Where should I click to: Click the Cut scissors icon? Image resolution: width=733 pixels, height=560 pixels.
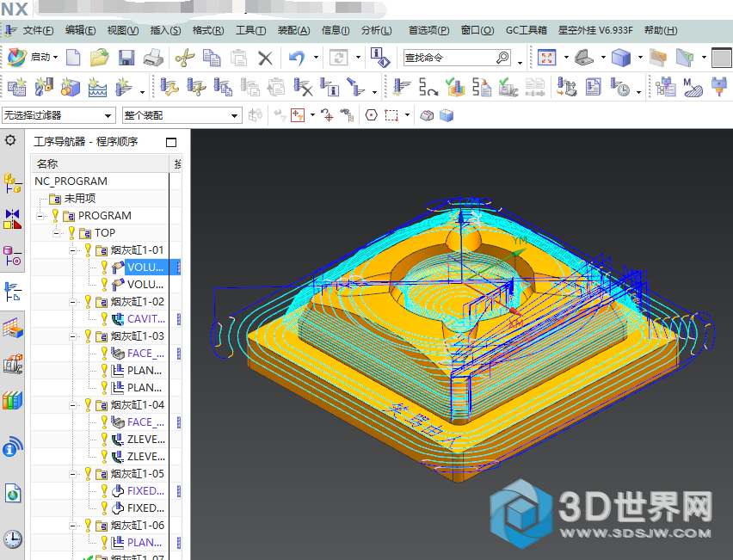(x=185, y=58)
